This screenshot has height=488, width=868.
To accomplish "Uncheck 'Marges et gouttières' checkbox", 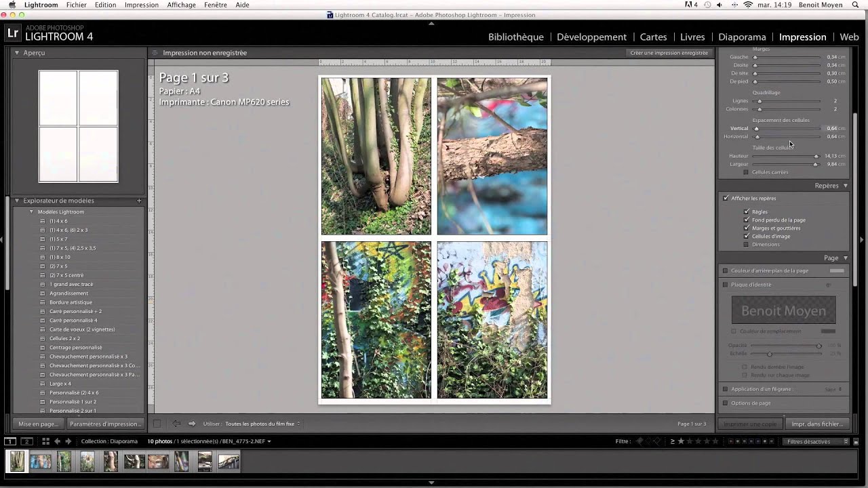I will click(x=747, y=228).
